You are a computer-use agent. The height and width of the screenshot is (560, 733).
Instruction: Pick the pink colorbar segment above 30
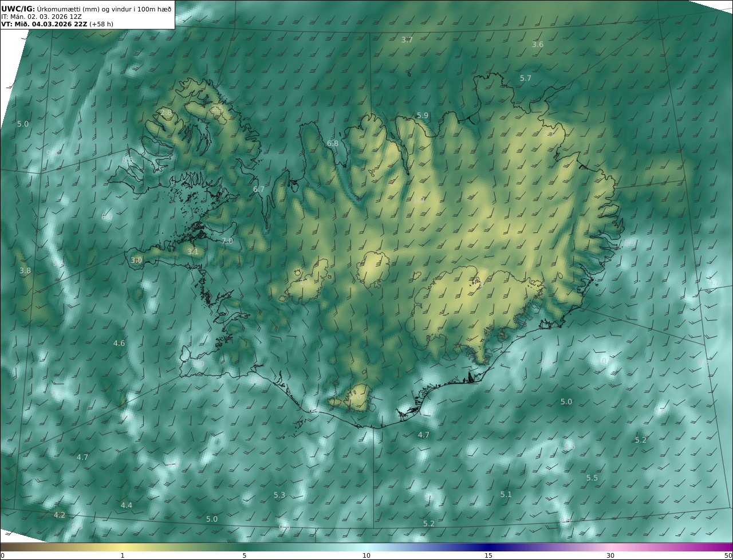[610, 547]
